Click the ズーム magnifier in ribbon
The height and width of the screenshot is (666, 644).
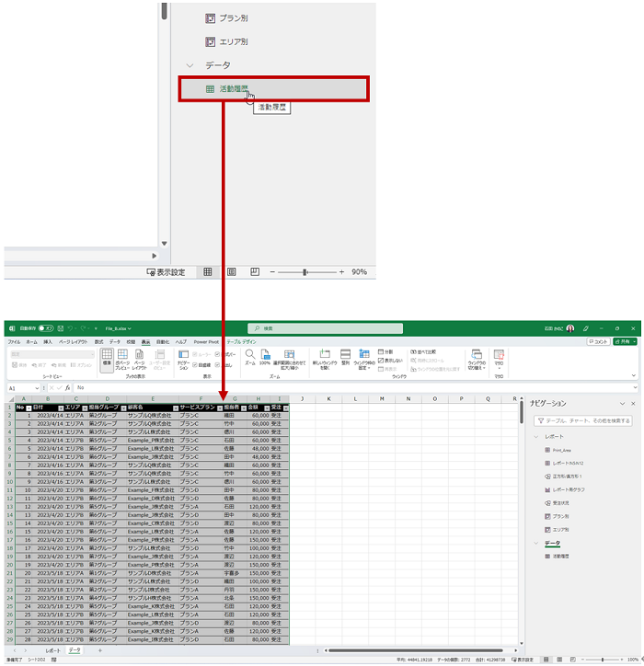[248, 357]
